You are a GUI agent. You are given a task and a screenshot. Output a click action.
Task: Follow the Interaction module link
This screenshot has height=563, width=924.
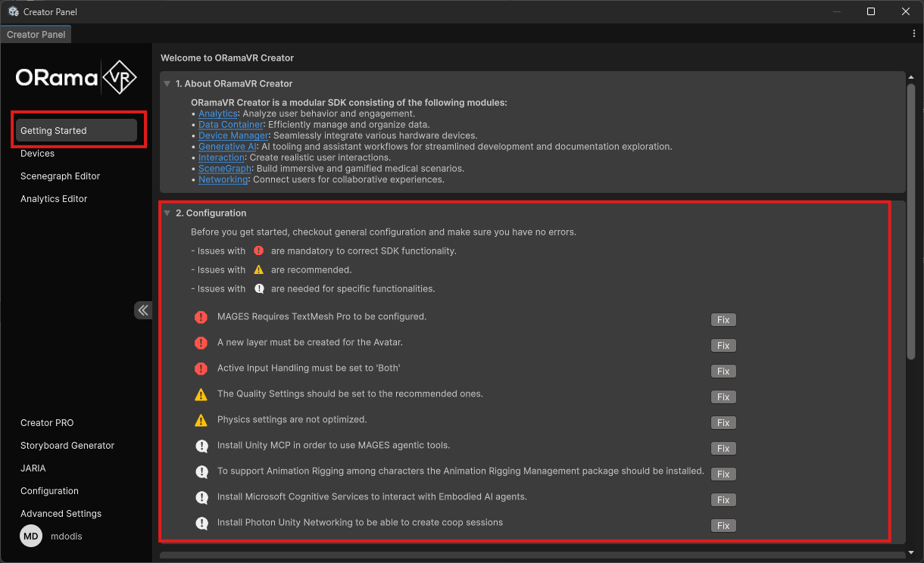click(220, 157)
